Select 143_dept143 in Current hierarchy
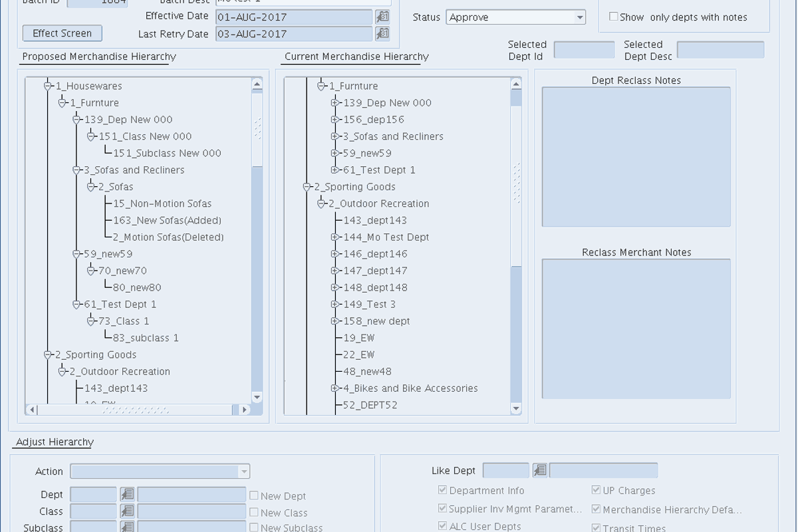This screenshot has height=532, width=798. (x=375, y=220)
